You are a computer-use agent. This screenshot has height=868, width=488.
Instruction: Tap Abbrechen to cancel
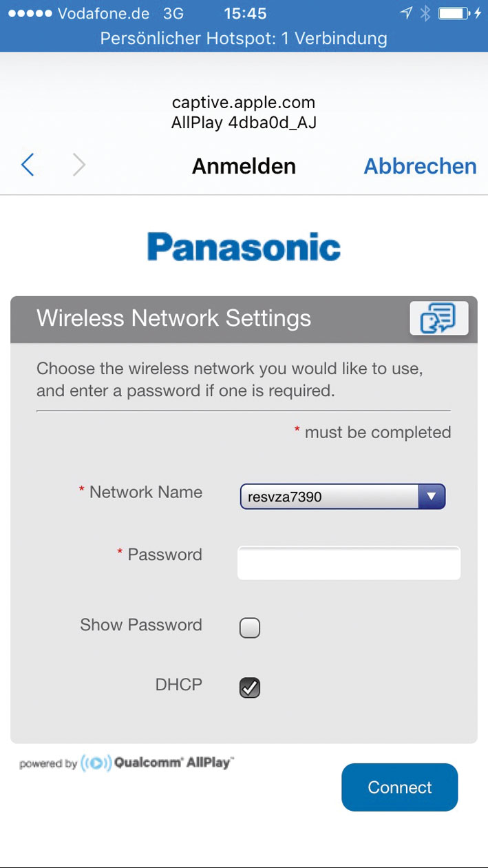pos(420,166)
